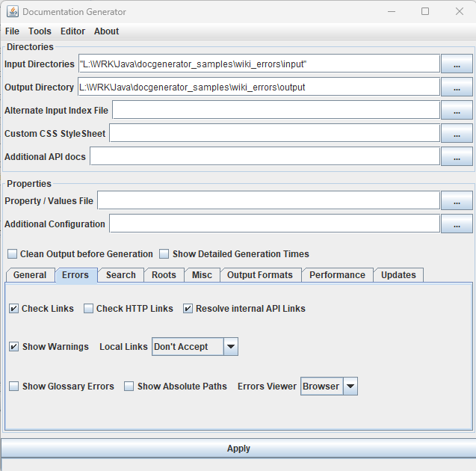Screen dimensions: 476x471
Task: Switch to the General tab
Action: [x=30, y=275]
